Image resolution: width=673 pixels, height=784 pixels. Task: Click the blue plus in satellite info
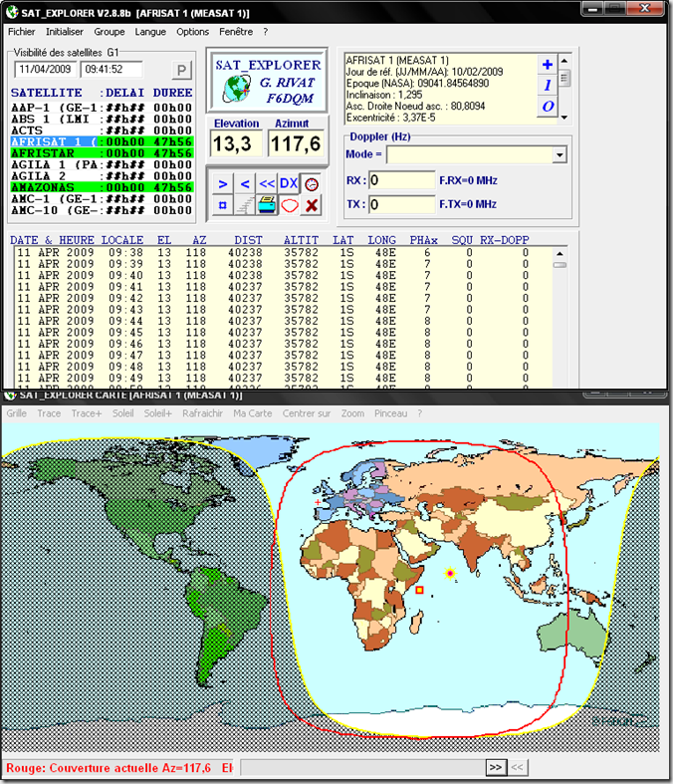548,64
